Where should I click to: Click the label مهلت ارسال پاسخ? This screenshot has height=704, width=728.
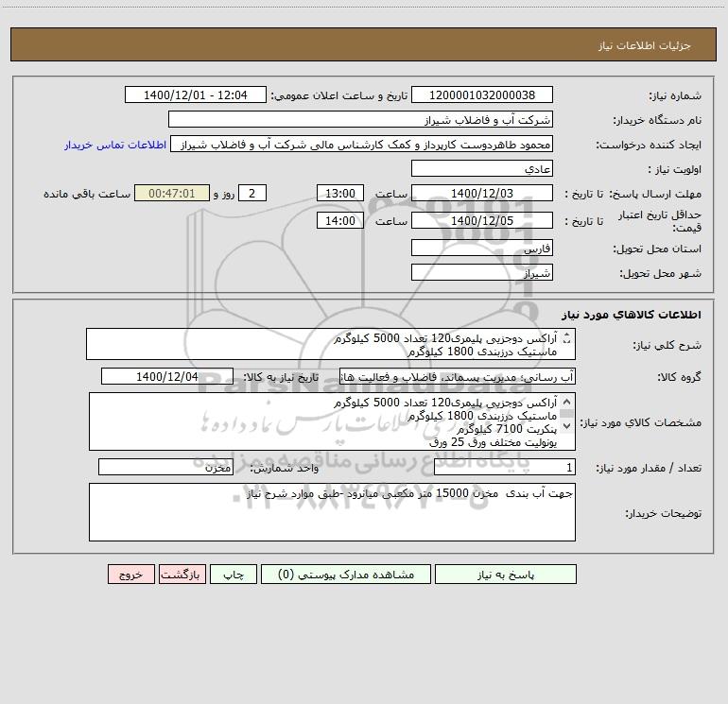click(655, 194)
